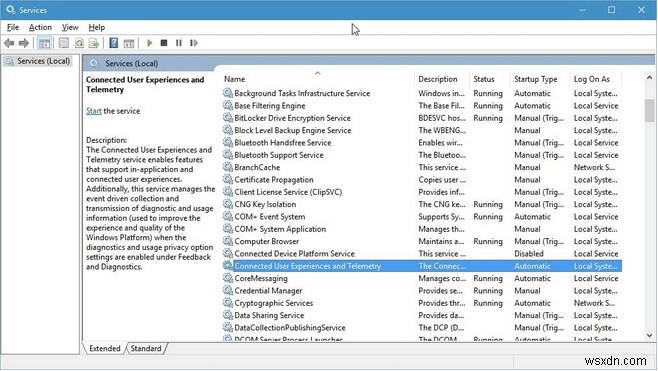Image resolution: width=658 pixels, height=371 pixels.
Task: Toggle the Show/Hide Action Pane icon
Action: pyautogui.click(x=129, y=43)
